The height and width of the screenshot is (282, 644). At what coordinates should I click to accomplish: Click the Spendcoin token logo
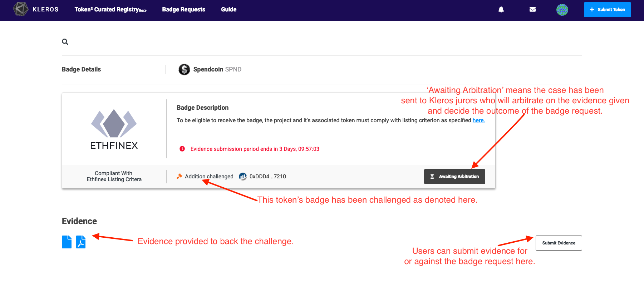[184, 69]
